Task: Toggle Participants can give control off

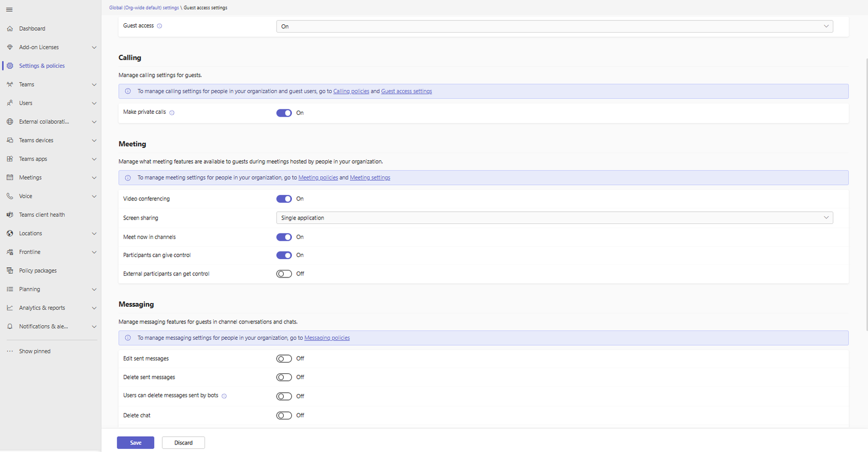Action: pos(284,255)
